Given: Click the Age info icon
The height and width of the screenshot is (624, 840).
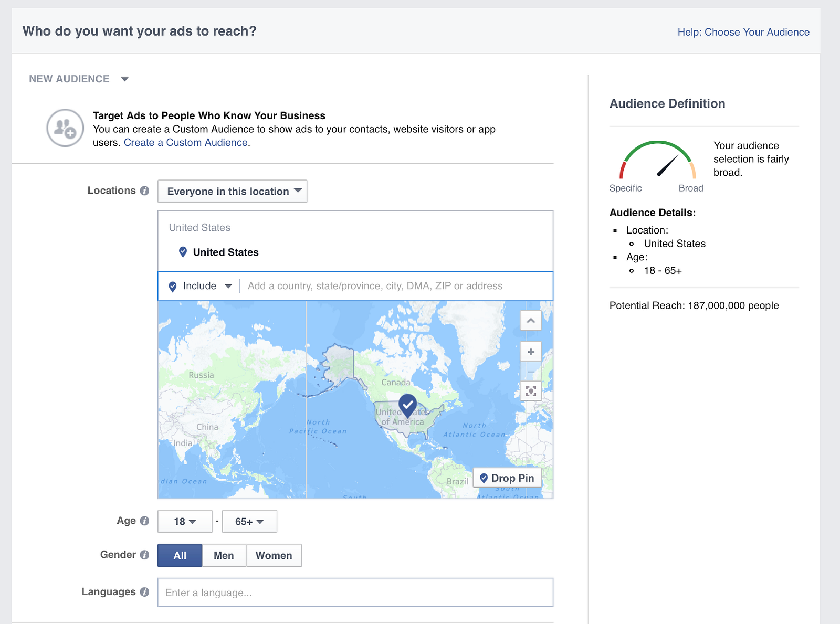Looking at the screenshot, I should (x=144, y=521).
